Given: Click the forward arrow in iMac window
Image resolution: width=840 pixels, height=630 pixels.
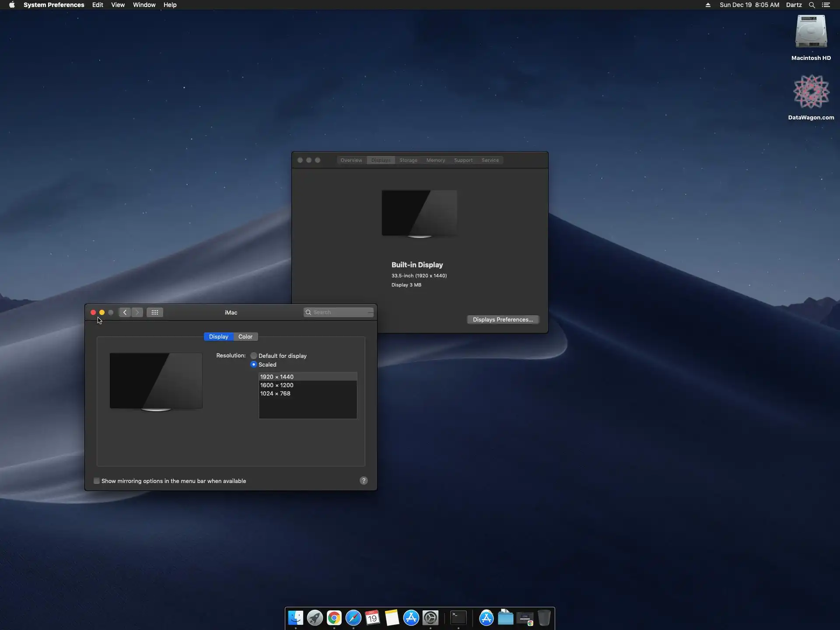Looking at the screenshot, I should 137,312.
